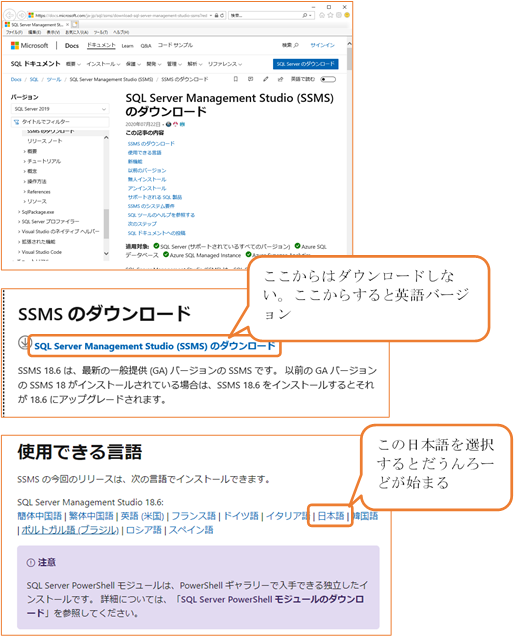Click inside the タイトルでフィルター field

[x=60, y=122]
